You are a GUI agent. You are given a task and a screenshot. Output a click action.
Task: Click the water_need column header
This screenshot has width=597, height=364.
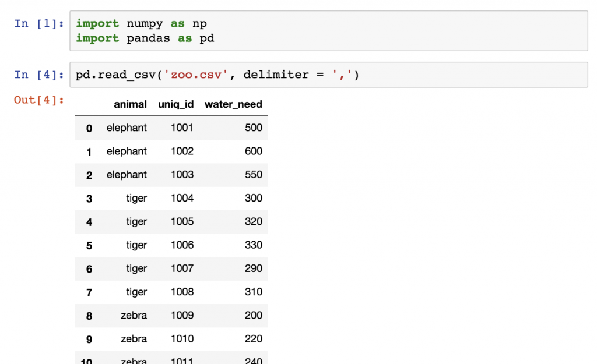233,104
